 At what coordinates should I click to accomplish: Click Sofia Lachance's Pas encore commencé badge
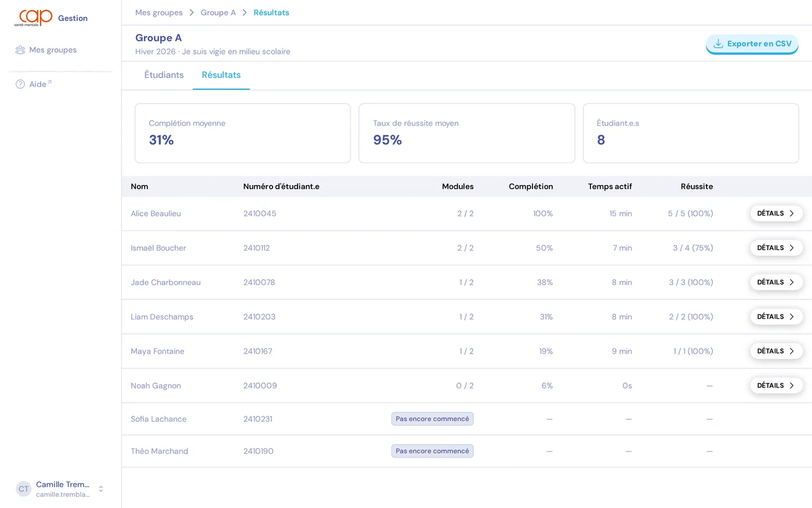click(x=433, y=419)
